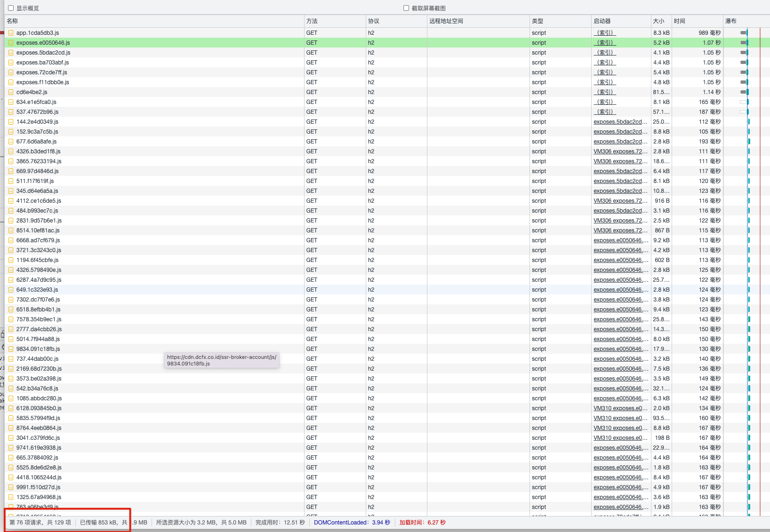Select request row 7302.dc7f07e6.js
Screen dimensions: 770x532
click(x=387, y=300)
